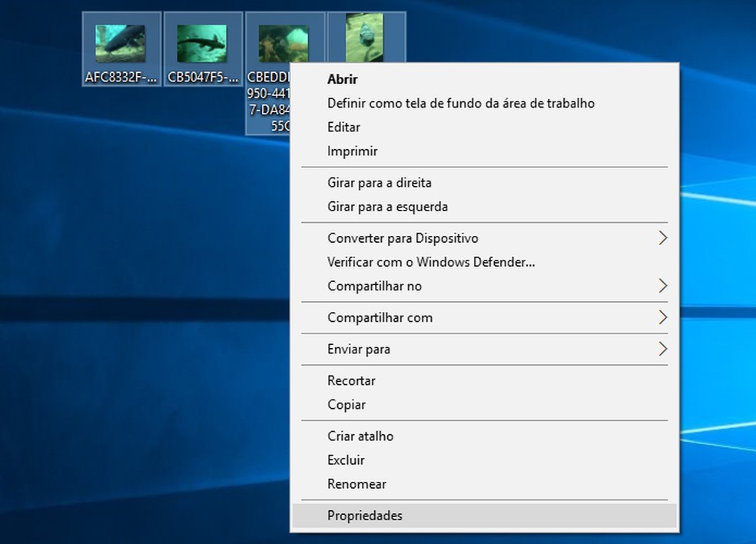
Task: Select the CBEDD image file thumbnail
Action: click(283, 44)
